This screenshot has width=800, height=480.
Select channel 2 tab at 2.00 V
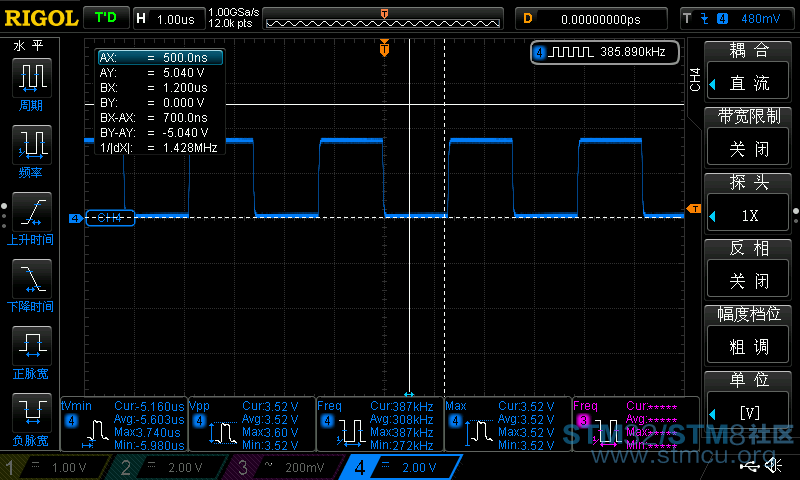point(168,467)
